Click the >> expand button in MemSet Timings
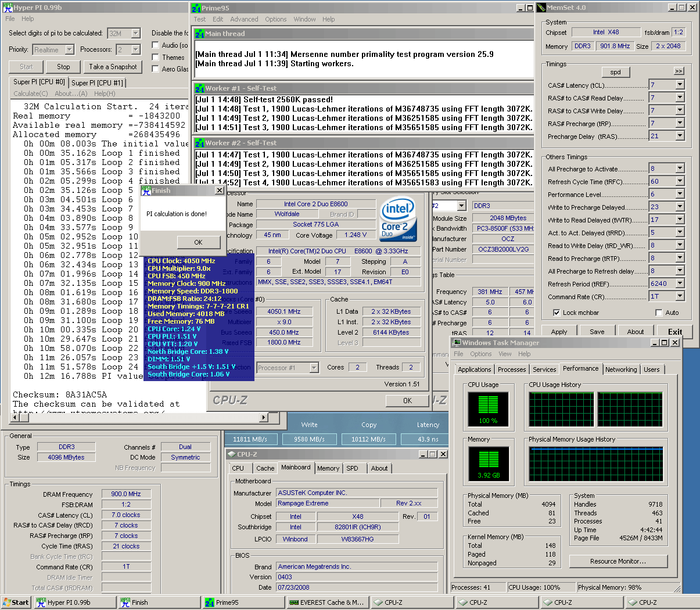700x610 pixels. click(679, 71)
